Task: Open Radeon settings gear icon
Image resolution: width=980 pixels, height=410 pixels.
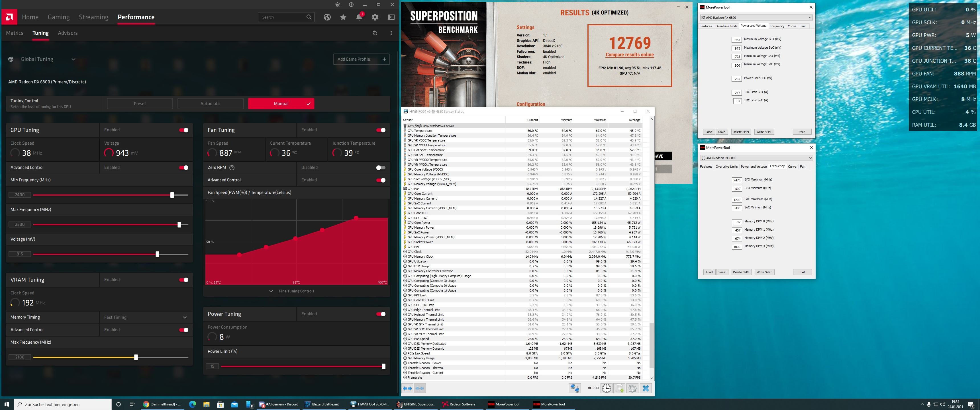Action: click(375, 17)
